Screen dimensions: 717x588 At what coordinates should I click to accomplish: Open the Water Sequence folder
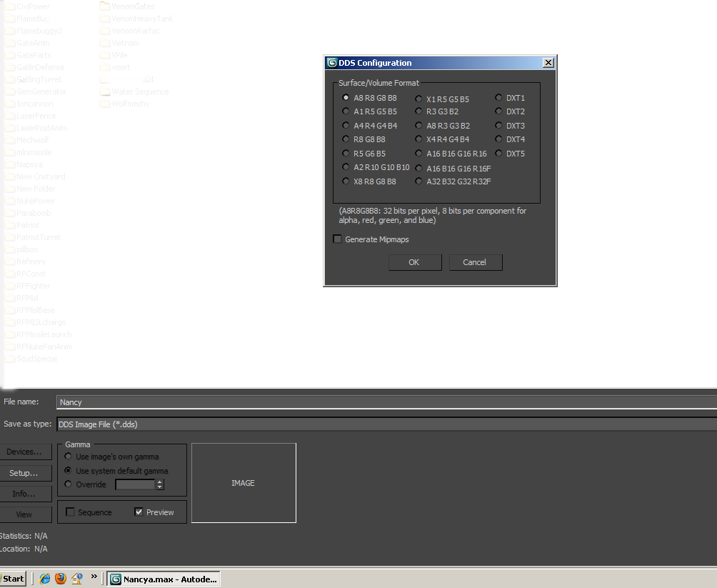(134, 91)
